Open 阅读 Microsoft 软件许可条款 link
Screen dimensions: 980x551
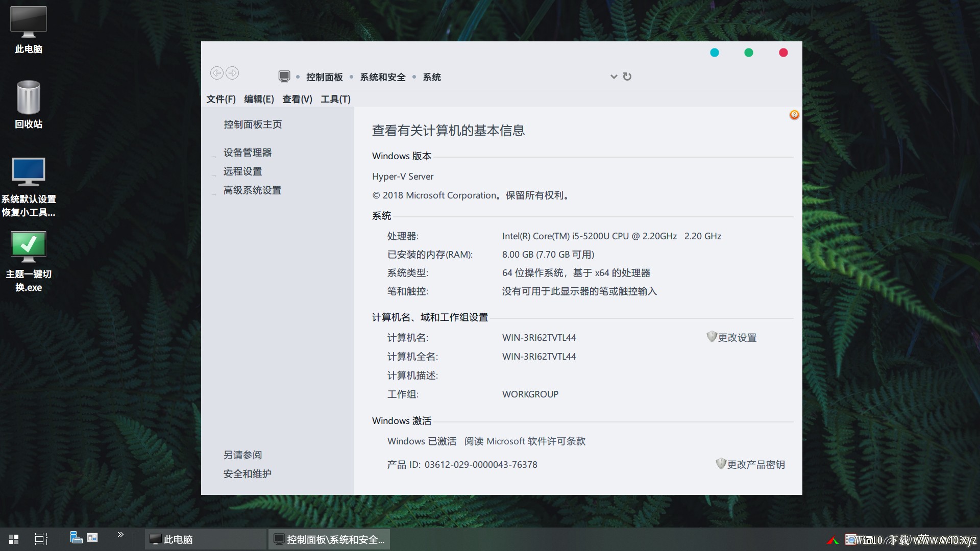click(525, 441)
